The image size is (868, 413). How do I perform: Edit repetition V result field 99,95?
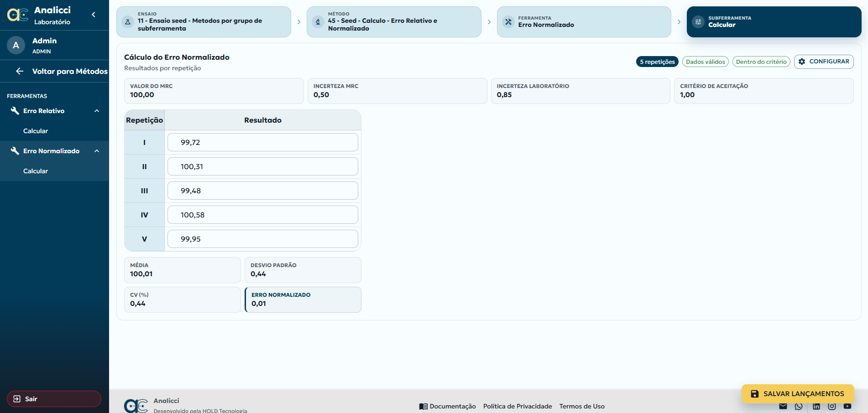pos(263,239)
